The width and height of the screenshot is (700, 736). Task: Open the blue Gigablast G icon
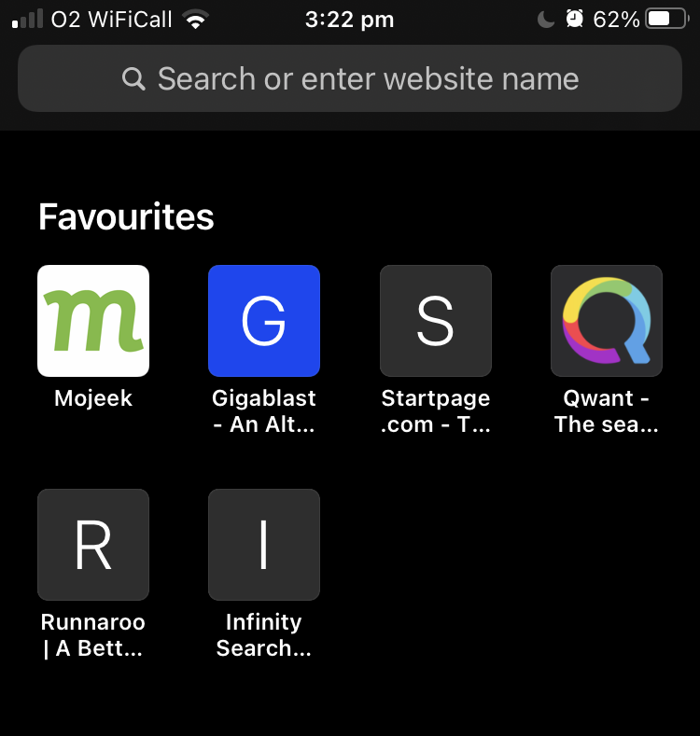pos(264,321)
